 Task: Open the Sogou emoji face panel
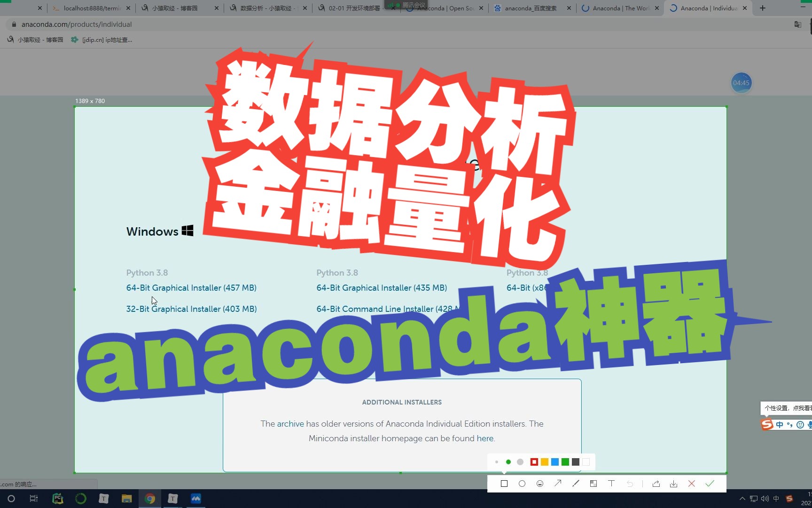[x=800, y=425]
